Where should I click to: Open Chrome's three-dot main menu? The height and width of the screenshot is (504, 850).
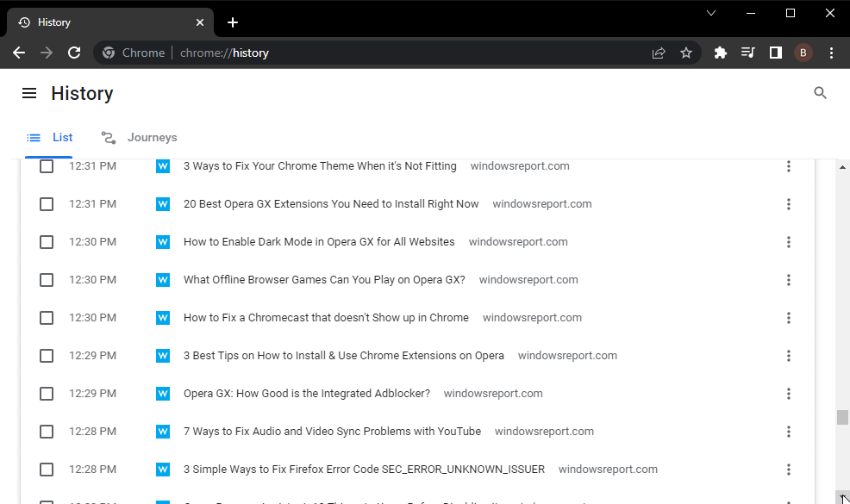[x=831, y=53]
